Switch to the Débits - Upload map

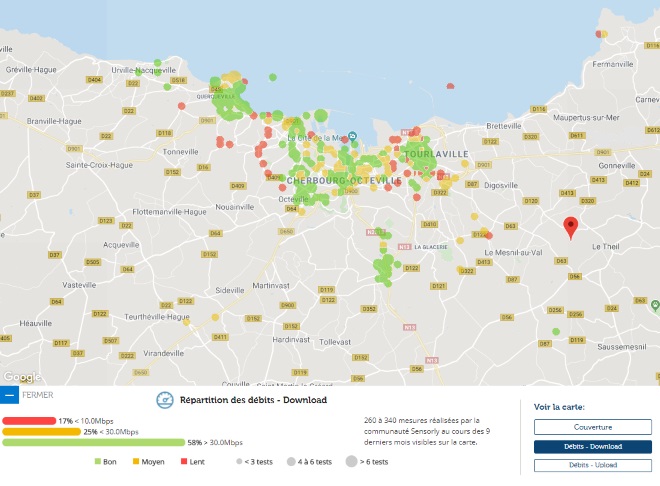(592, 466)
